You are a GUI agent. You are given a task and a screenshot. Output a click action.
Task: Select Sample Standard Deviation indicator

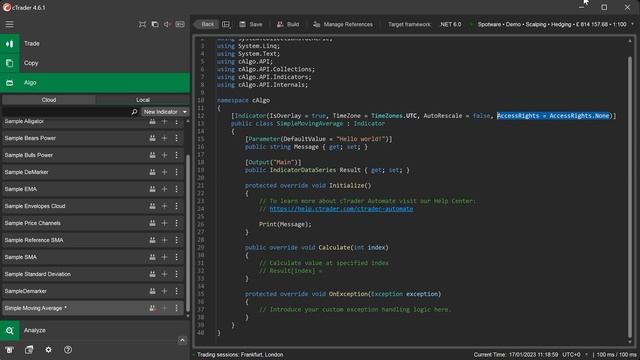pyautogui.click(x=93, y=274)
